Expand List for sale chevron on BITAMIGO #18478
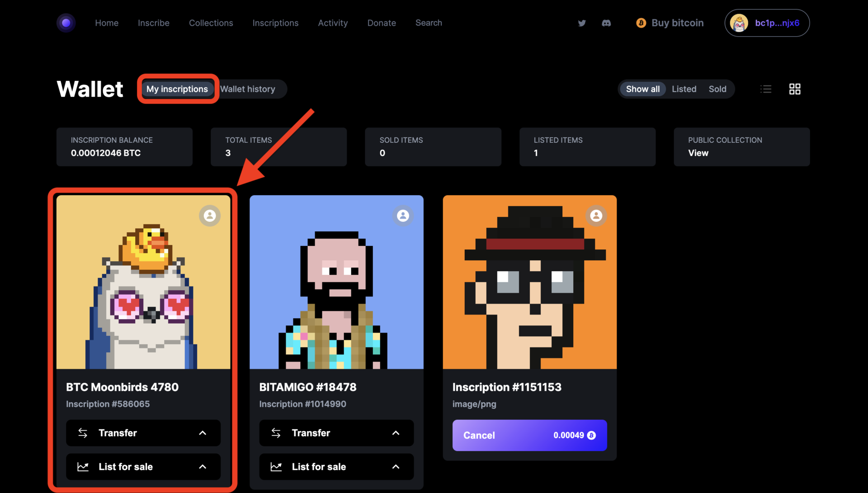Screen dimensions: 868x493 pos(396,467)
